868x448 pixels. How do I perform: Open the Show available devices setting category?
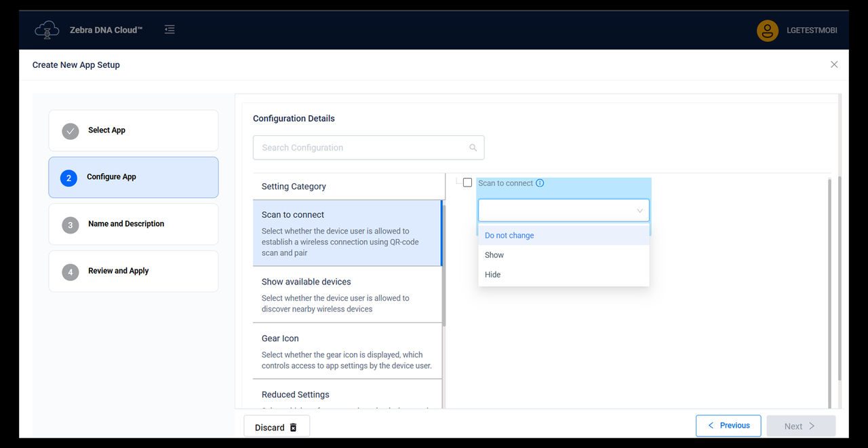point(306,281)
